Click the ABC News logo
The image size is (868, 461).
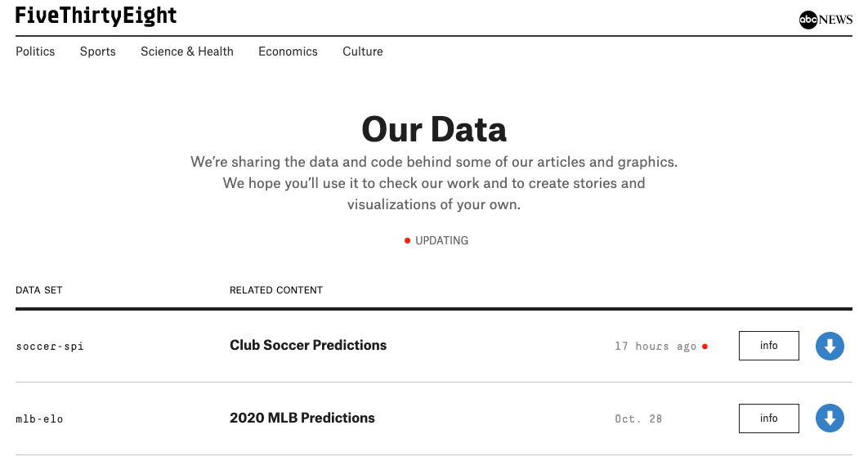click(825, 20)
